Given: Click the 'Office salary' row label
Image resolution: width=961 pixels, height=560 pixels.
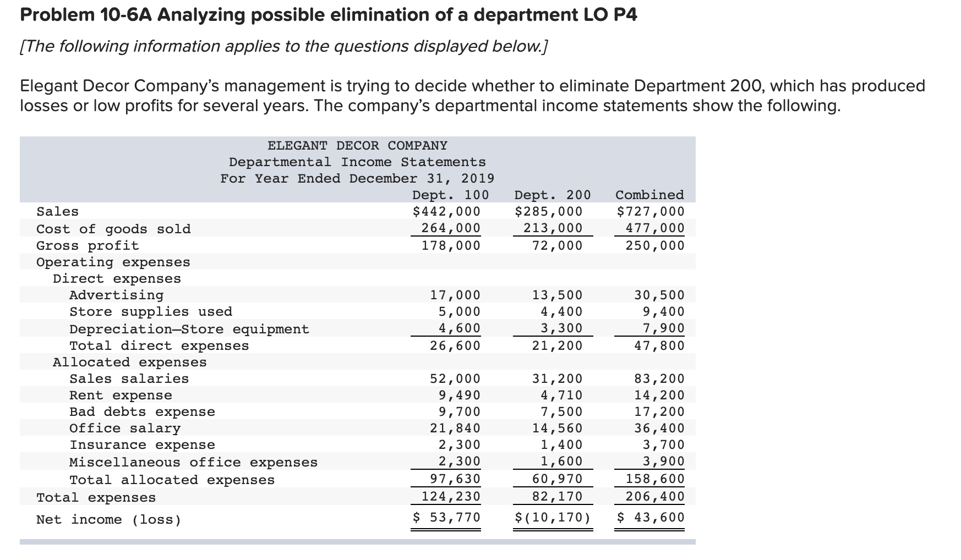Looking at the screenshot, I should [x=125, y=429].
